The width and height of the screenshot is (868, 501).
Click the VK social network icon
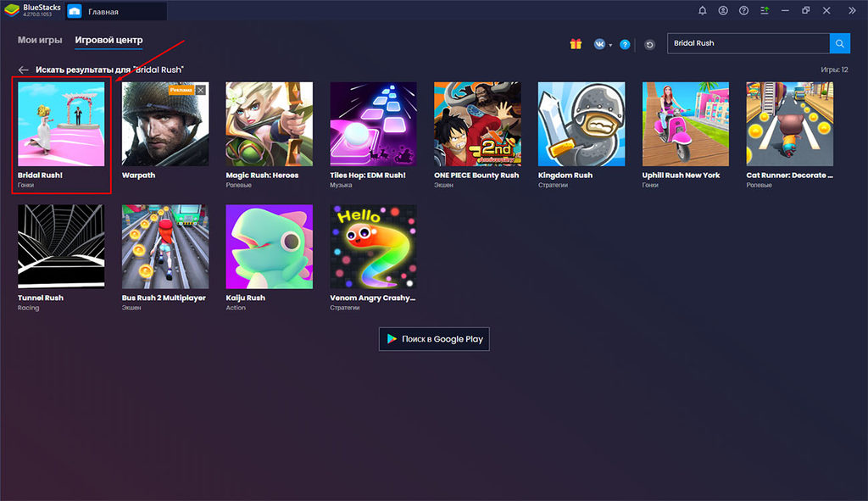pos(599,44)
